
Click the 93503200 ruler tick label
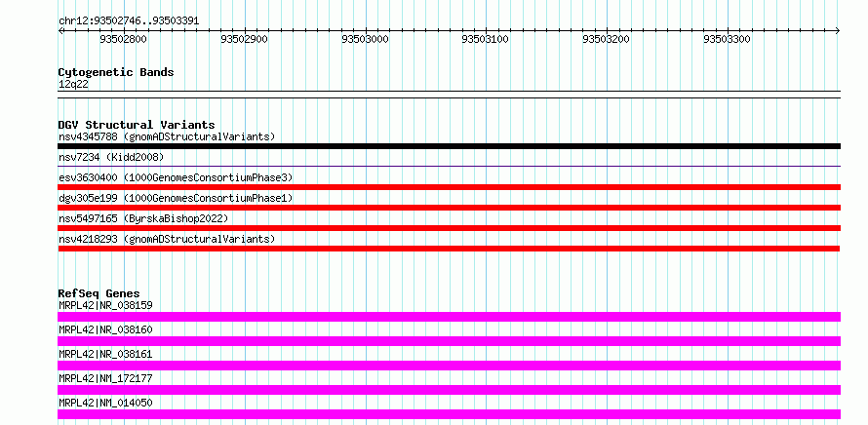[x=607, y=39]
